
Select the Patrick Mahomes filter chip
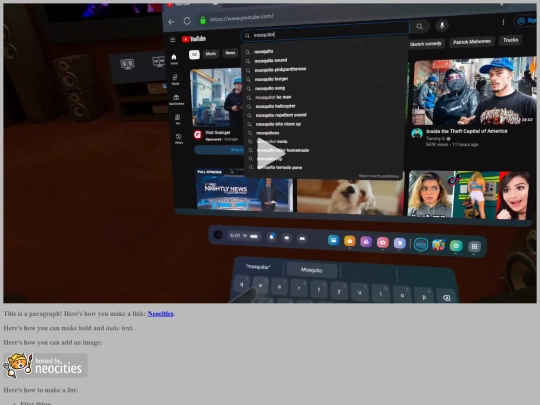point(471,42)
